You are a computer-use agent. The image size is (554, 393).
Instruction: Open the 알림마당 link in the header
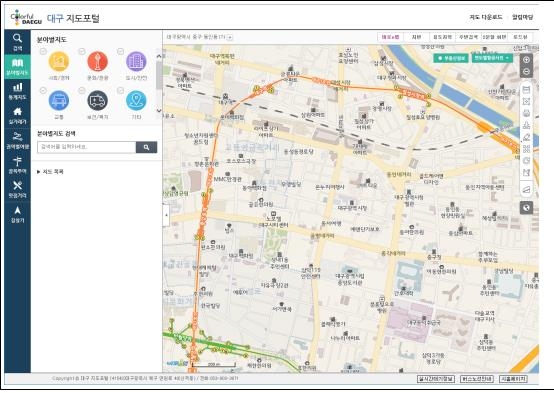523,17
